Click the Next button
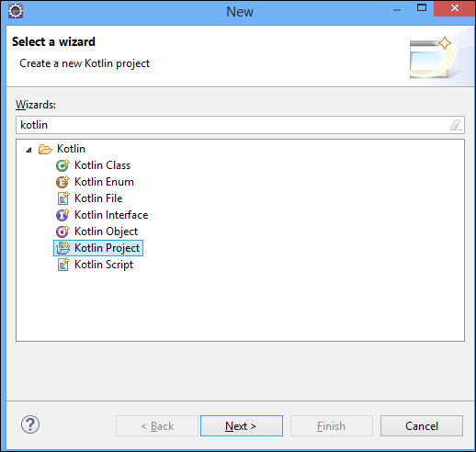 [x=242, y=426]
